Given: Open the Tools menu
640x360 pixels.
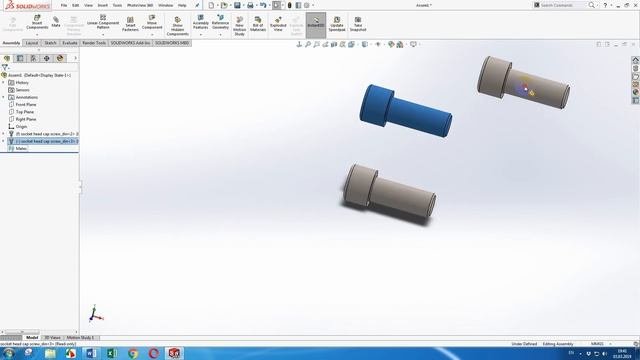Looking at the screenshot, I should 117,5.
